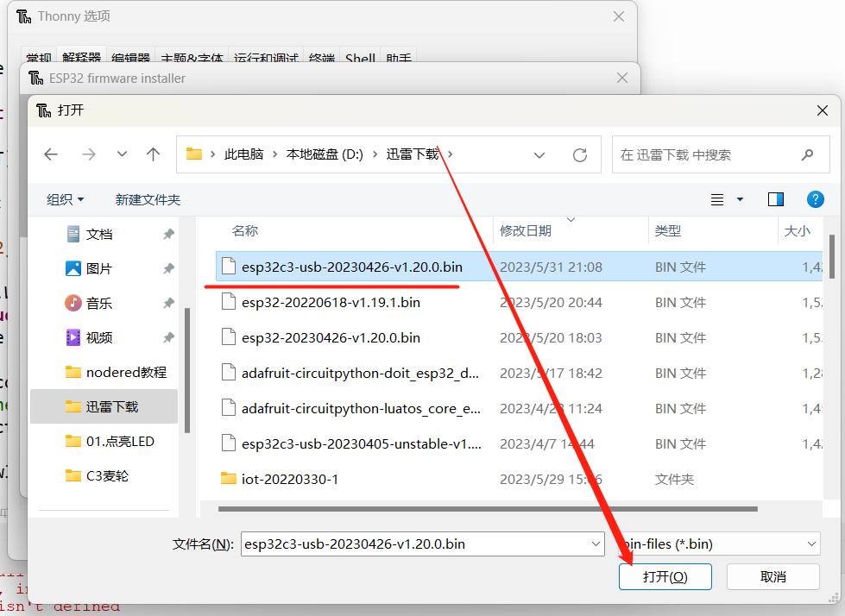Expand the 文件名 combo box arrow
The height and width of the screenshot is (616, 845).
596,544
